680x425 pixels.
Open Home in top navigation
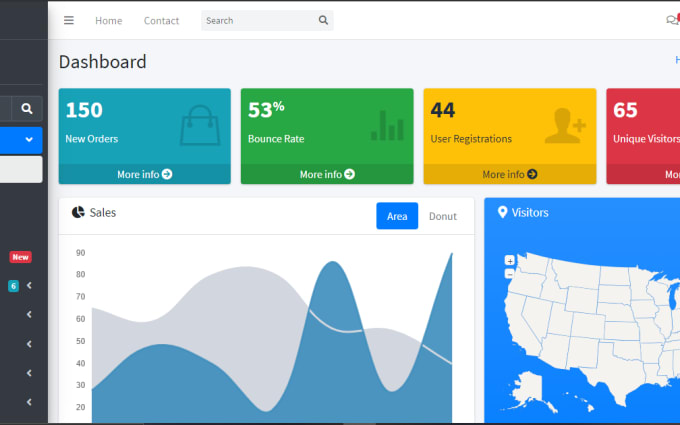108,20
